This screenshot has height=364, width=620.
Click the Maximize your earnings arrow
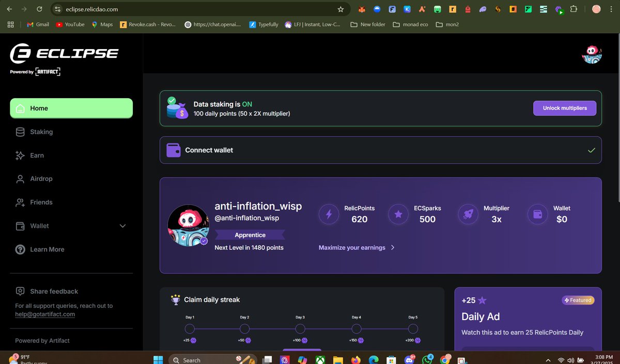coord(393,248)
